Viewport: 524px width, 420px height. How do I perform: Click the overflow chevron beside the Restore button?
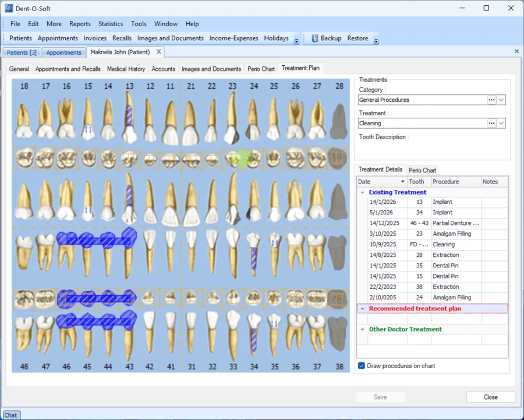(376, 41)
